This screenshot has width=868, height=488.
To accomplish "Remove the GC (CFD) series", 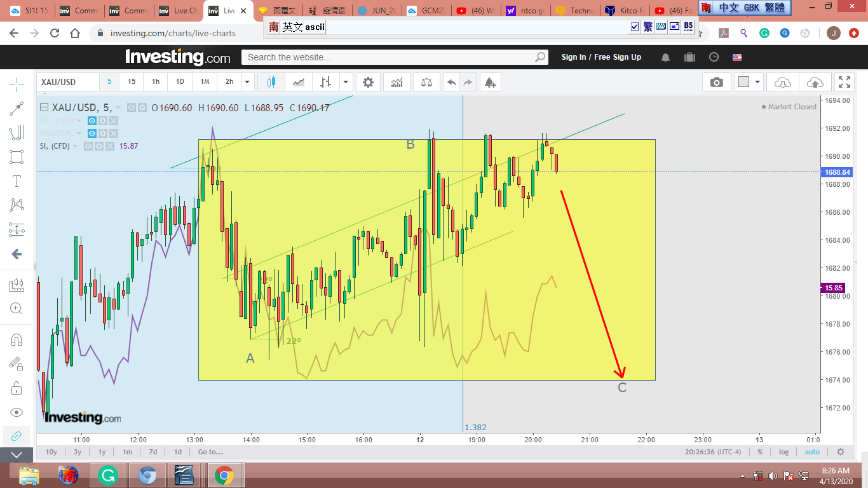I will click(x=114, y=121).
